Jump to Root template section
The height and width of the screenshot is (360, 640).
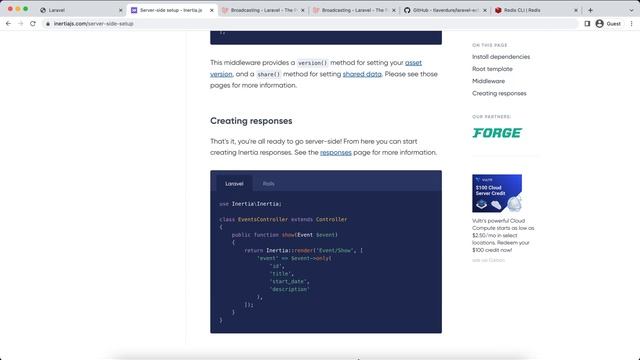pos(492,69)
